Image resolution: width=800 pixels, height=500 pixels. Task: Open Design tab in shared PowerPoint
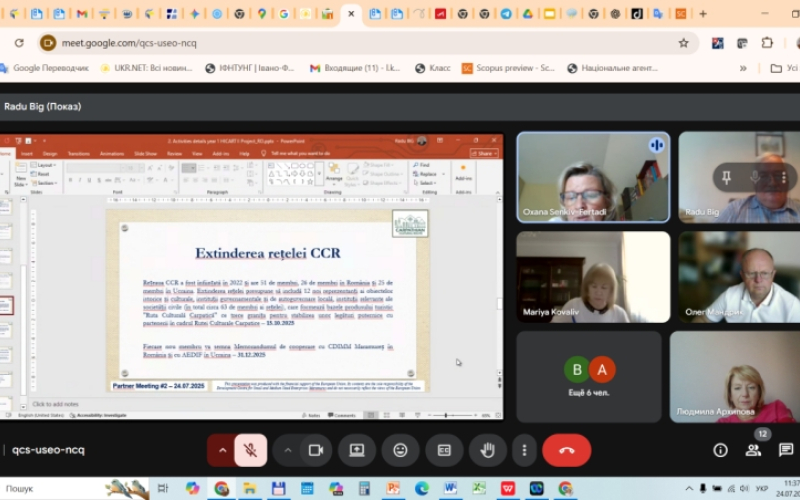[50, 154]
